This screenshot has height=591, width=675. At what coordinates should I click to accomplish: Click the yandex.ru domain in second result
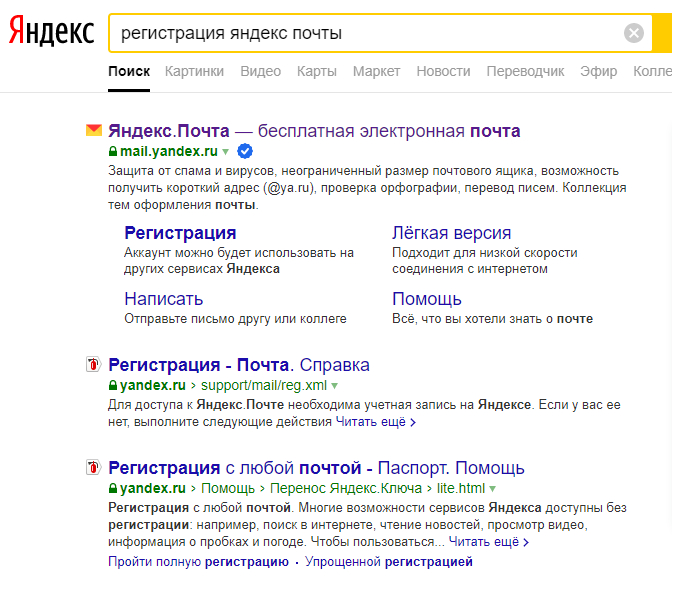click(x=153, y=385)
